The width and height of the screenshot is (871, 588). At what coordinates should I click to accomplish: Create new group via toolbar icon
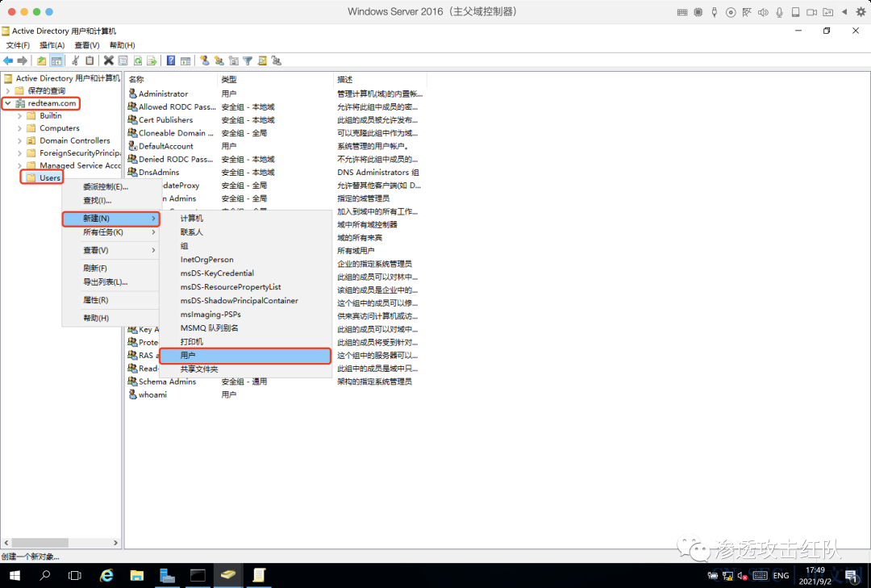click(219, 60)
